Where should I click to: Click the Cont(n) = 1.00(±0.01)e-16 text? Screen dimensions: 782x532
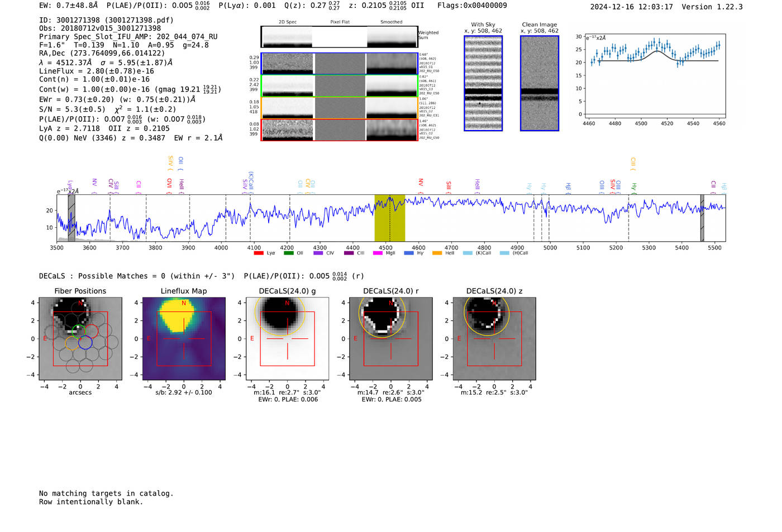click(x=94, y=79)
